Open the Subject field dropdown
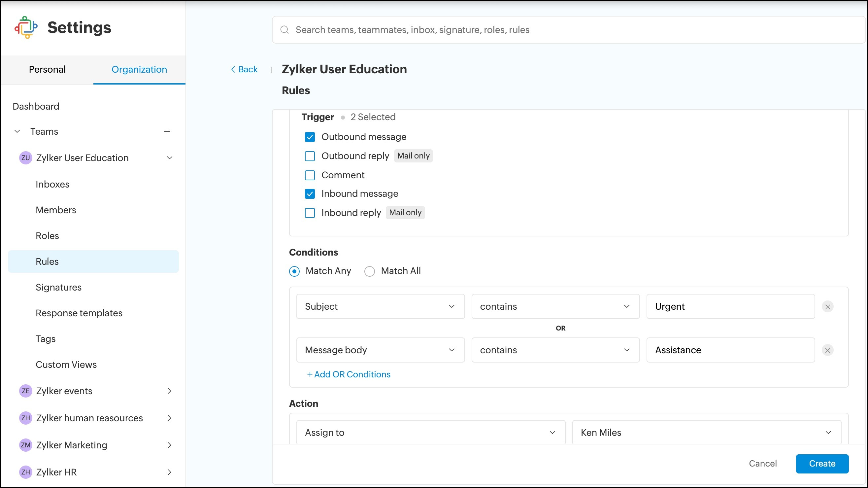The height and width of the screenshot is (488, 868). (380, 307)
